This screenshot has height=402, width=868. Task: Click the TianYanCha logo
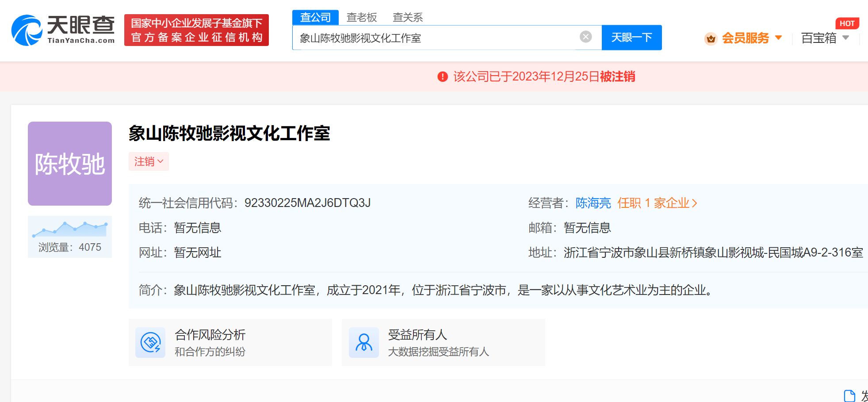(63, 30)
